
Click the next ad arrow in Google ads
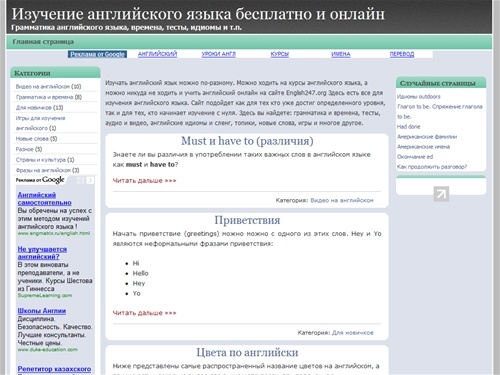click(90, 180)
